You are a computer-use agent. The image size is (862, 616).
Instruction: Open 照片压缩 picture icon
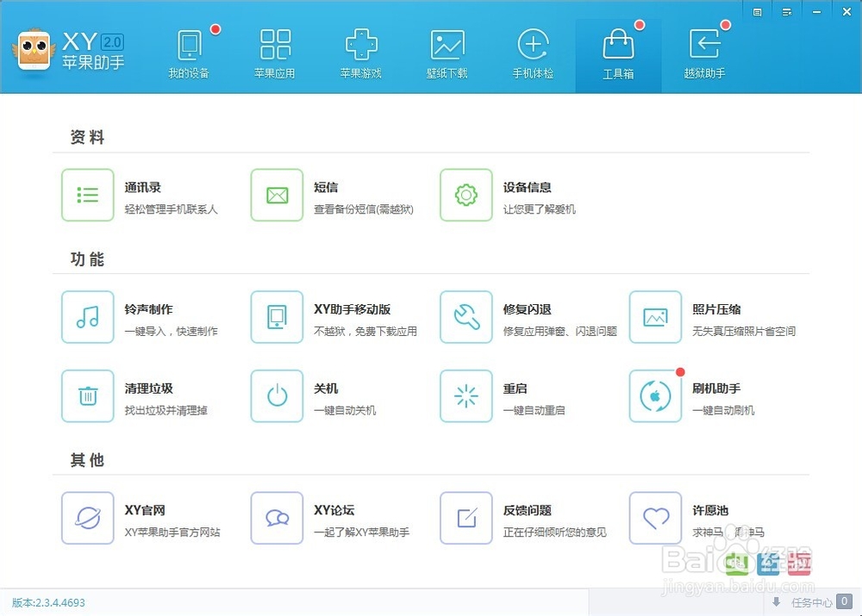[x=655, y=317]
